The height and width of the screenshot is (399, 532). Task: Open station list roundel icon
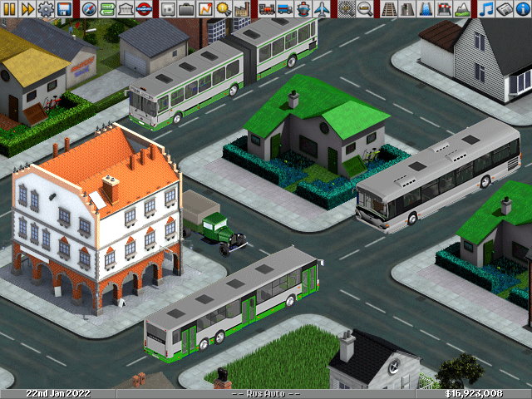144,9
